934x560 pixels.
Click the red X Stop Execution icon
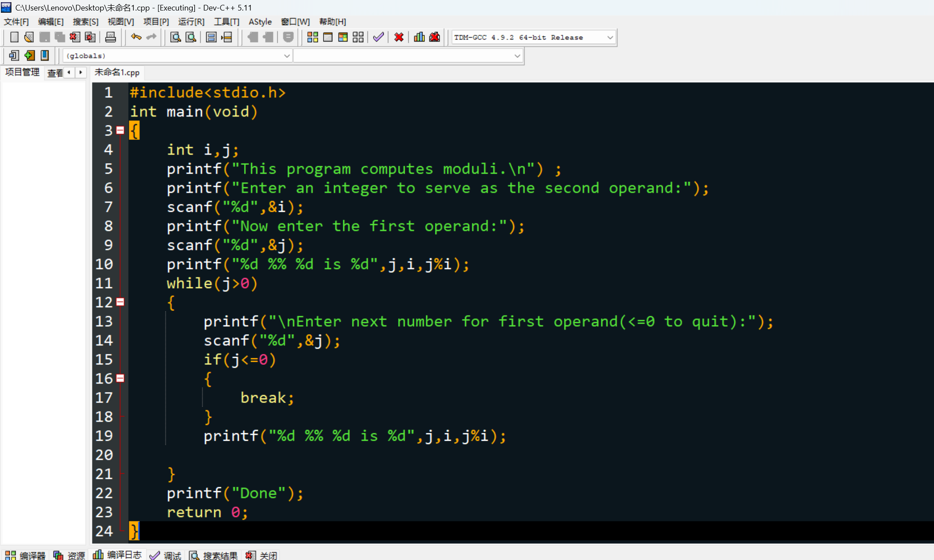coord(399,37)
